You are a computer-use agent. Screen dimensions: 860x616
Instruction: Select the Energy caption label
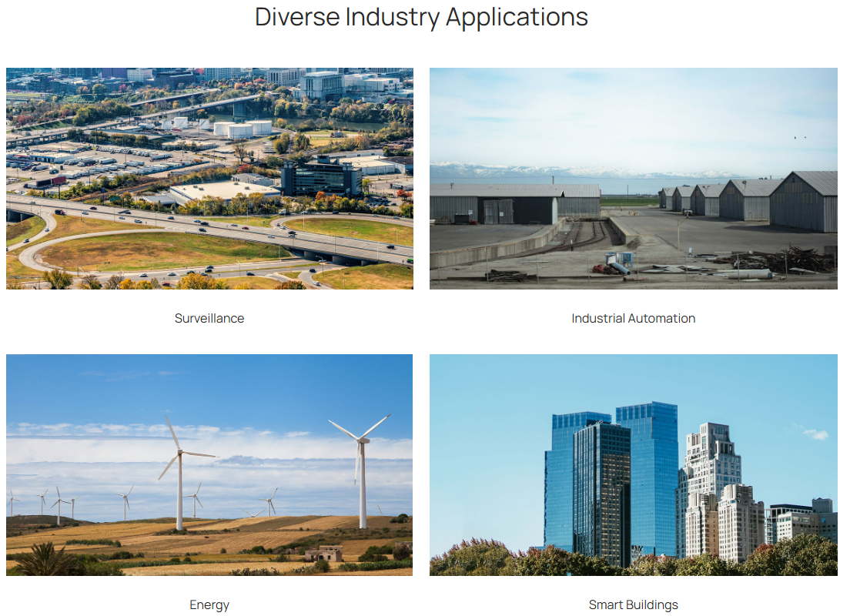pos(209,604)
